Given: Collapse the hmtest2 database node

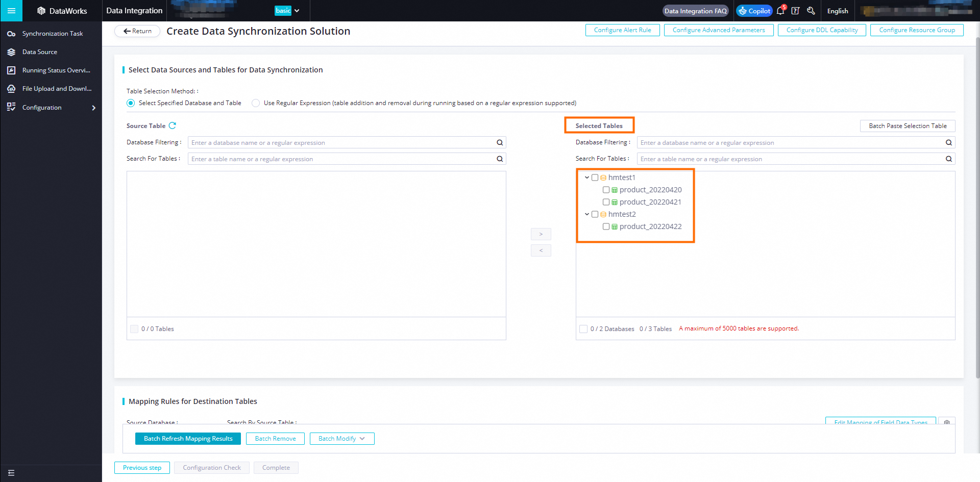Looking at the screenshot, I should 587,214.
